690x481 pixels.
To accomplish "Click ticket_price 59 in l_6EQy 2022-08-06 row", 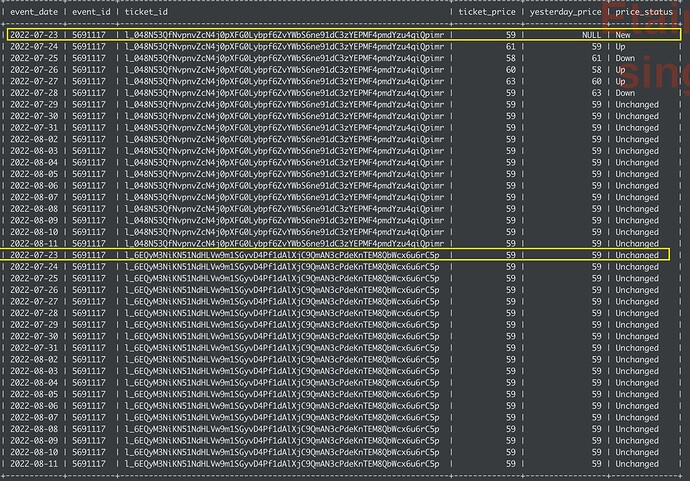I will pos(510,406).
